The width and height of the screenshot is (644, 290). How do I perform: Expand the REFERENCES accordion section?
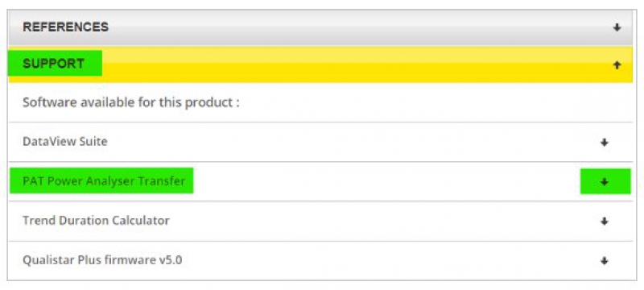pyautogui.click(x=320, y=27)
